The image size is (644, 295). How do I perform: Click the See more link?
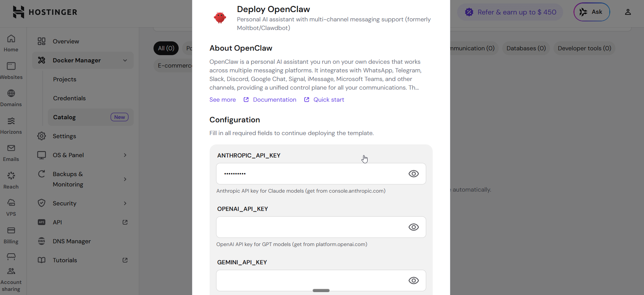click(x=223, y=100)
